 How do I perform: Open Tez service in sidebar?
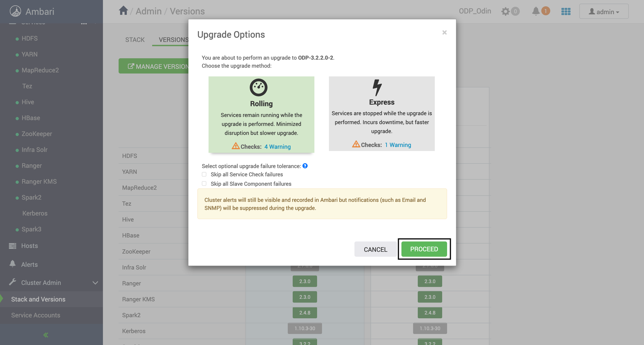point(27,86)
